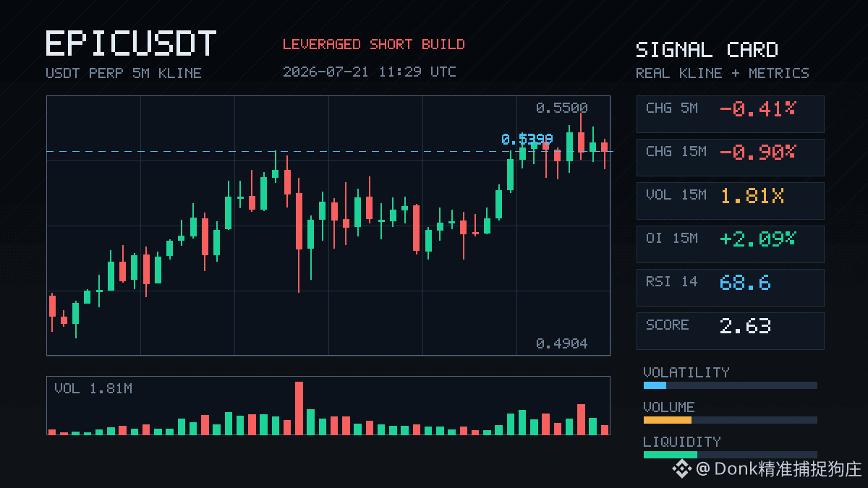Click the 0.5399 current price label
868x488 pixels.
[x=527, y=139]
